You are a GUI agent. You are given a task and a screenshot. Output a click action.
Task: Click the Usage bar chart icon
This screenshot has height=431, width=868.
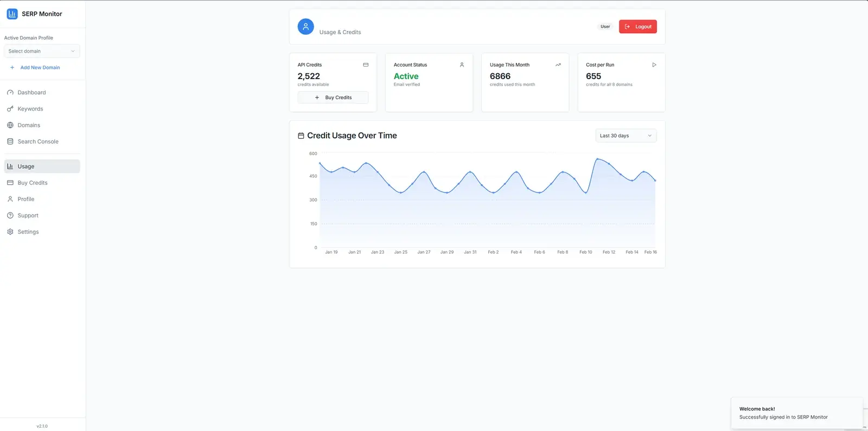click(x=10, y=166)
